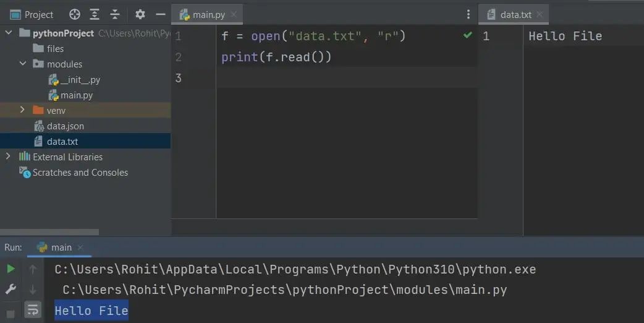Viewport: 644px width, 323px height.
Task: Click line number 2 in main.py gutter
Action: (x=178, y=57)
